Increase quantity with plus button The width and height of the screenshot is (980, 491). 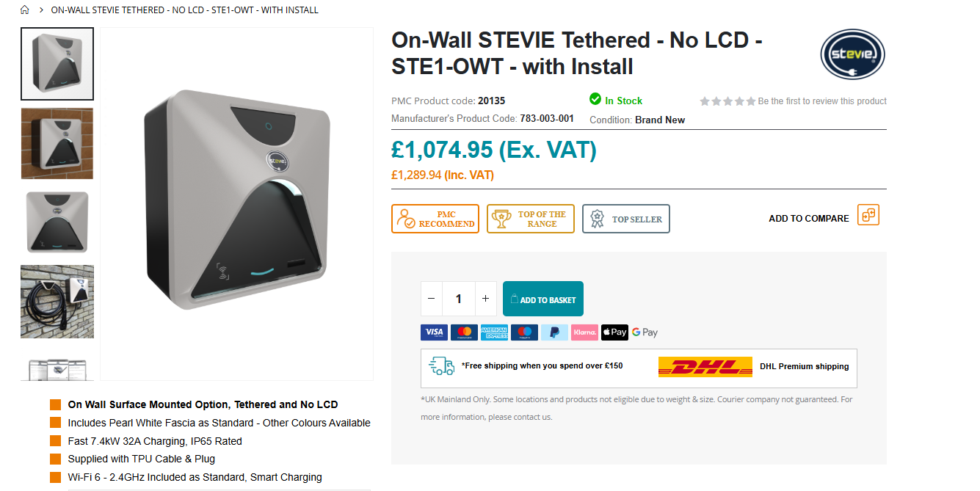(485, 299)
